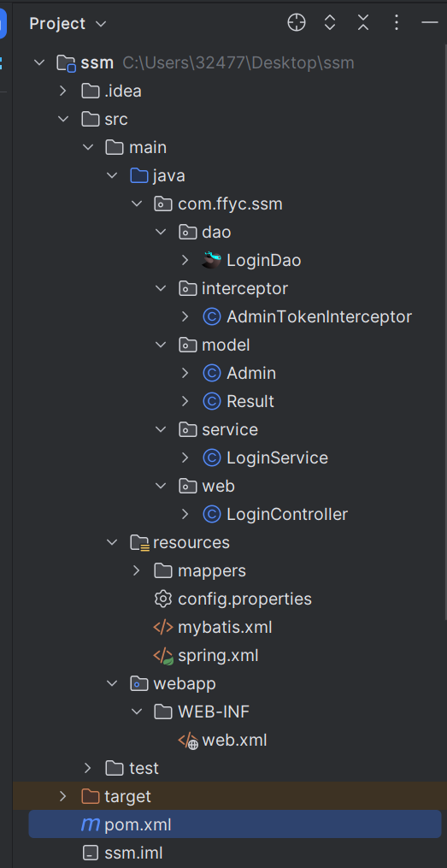The height and width of the screenshot is (868, 447).
Task: Select spring.xml in resources
Action: coord(218,655)
